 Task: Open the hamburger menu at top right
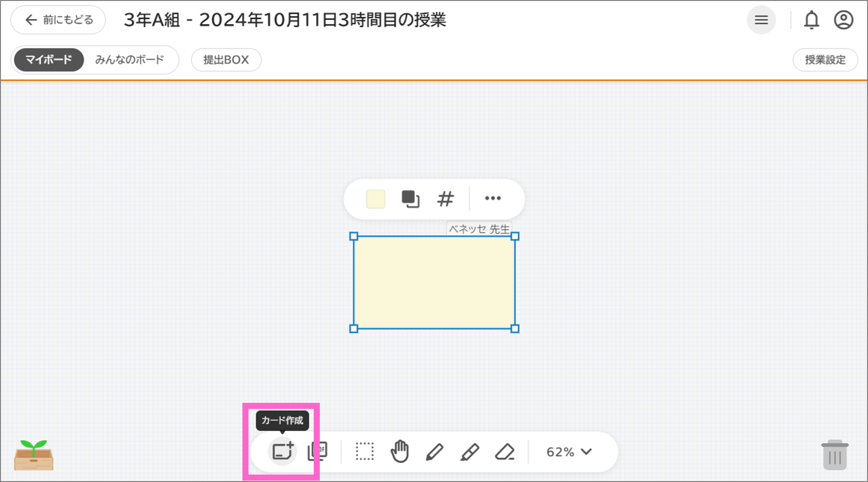click(761, 20)
